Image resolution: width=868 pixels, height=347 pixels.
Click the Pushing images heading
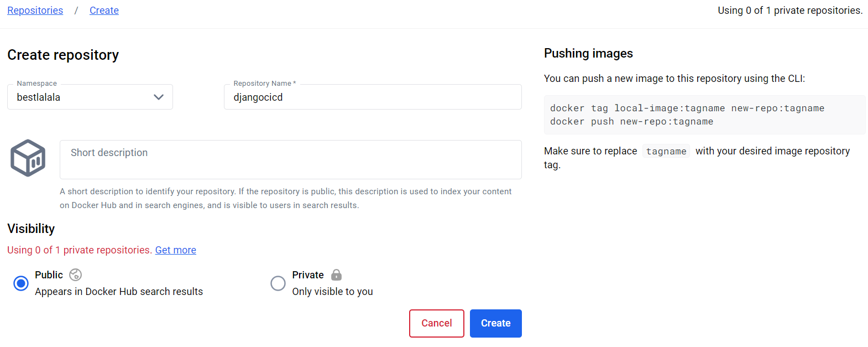click(588, 53)
